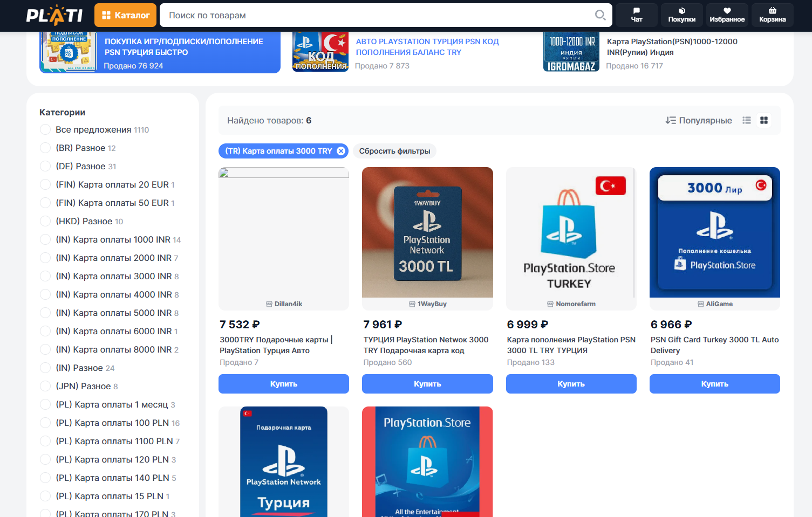Viewport: 812px width, 517px height.
Task: Open ТУРЦИЯ PlayStation Netwok 3000 product title
Action: tap(426, 345)
